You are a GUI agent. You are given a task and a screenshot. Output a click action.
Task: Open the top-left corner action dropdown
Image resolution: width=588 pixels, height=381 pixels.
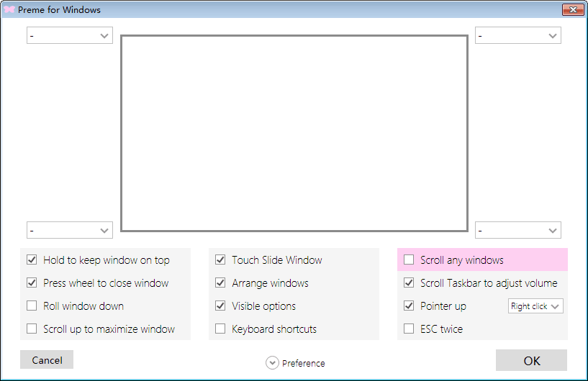(x=70, y=35)
